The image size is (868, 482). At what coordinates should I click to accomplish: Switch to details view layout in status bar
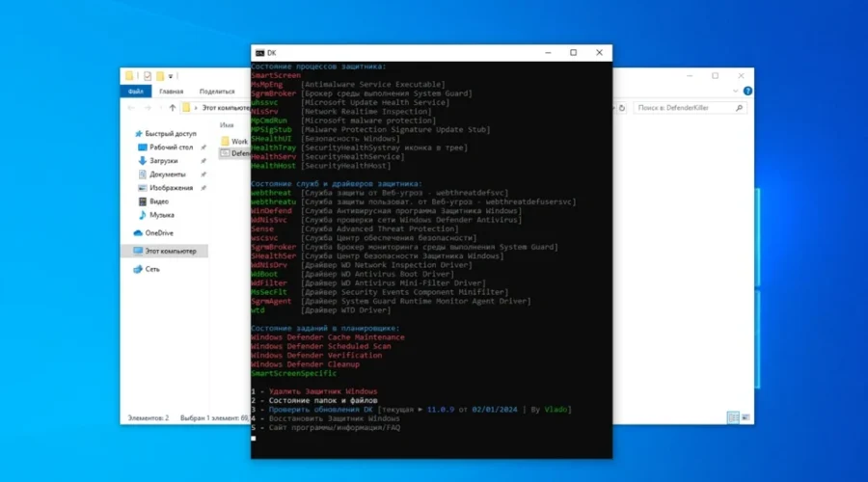pyautogui.click(x=732, y=417)
